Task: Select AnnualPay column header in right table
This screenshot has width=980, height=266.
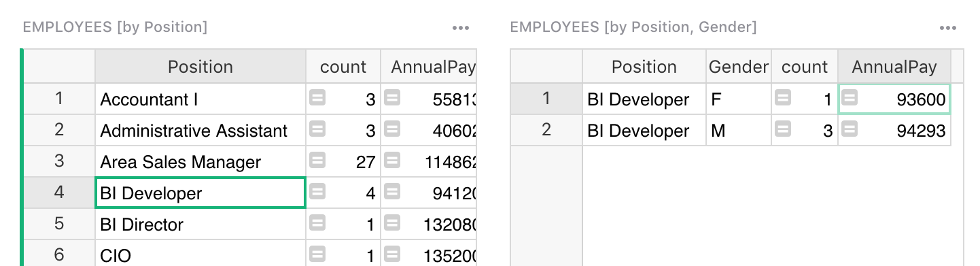Action: (x=894, y=67)
